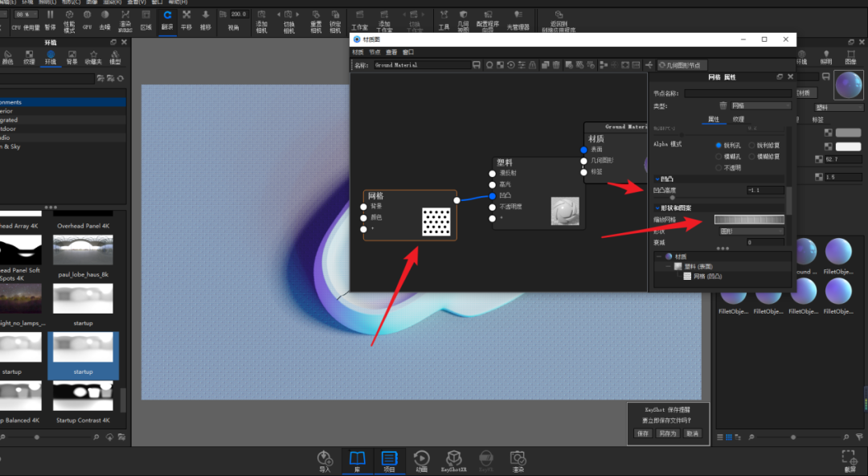The width and height of the screenshot is (868, 476).
Task: Select the 区域 region render tool
Action: (146, 19)
